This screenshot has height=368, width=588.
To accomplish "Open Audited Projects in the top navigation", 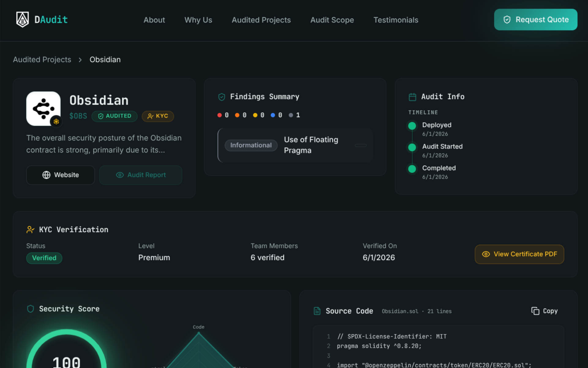I will click(x=261, y=20).
